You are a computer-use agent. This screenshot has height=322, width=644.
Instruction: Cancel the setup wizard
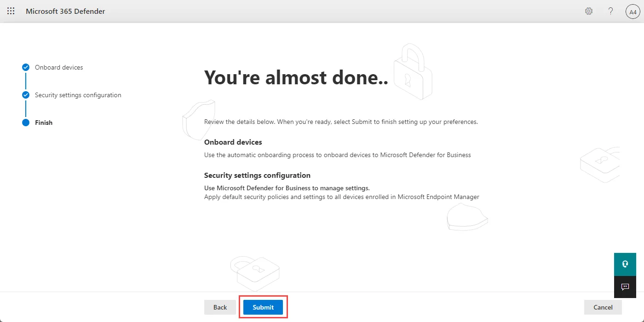tap(603, 307)
